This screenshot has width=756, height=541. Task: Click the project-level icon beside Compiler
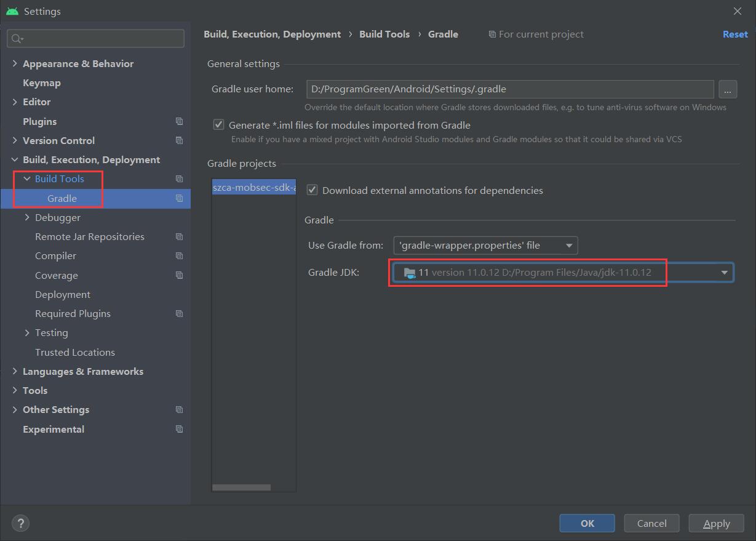[179, 255]
